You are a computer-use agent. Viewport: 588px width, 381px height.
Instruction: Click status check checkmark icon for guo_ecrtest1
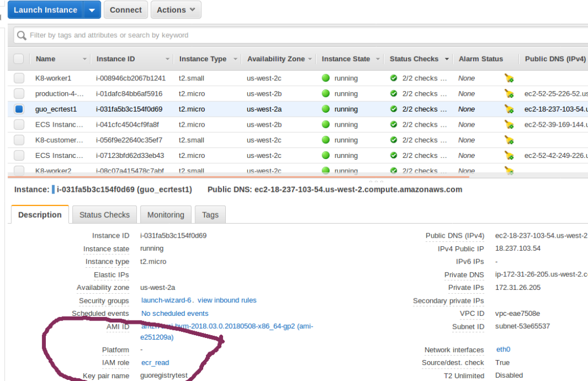394,109
